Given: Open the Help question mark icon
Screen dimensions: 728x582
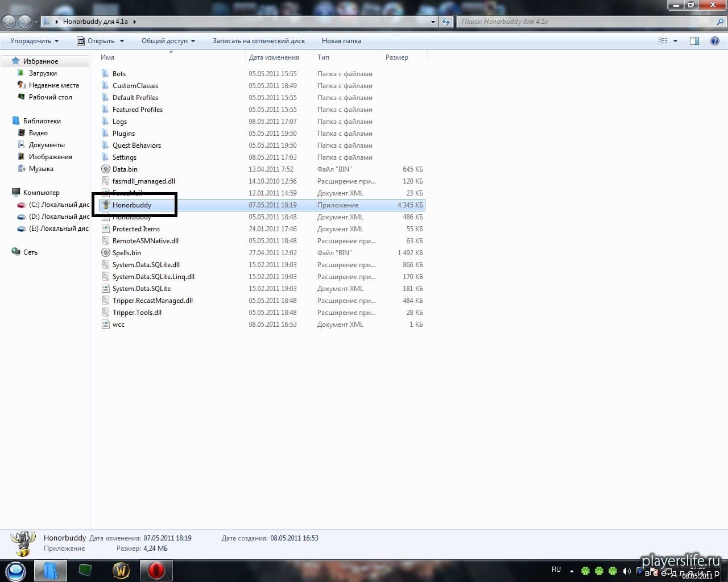Looking at the screenshot, I should [715, 41].
